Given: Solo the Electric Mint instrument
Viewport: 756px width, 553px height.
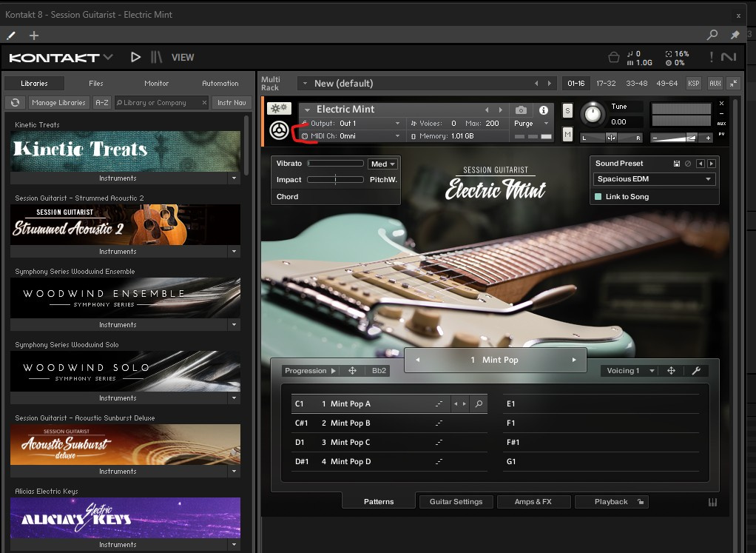Looking at the screenshot, I should (x=567, y=111).
